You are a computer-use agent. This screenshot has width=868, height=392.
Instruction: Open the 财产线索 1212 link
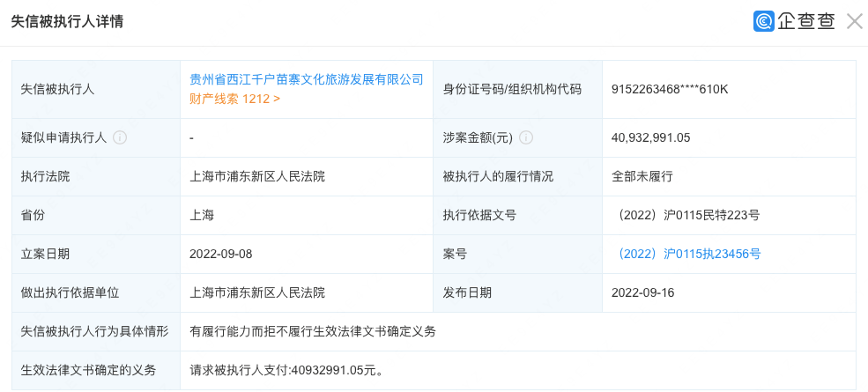click(x=234, y=99)
